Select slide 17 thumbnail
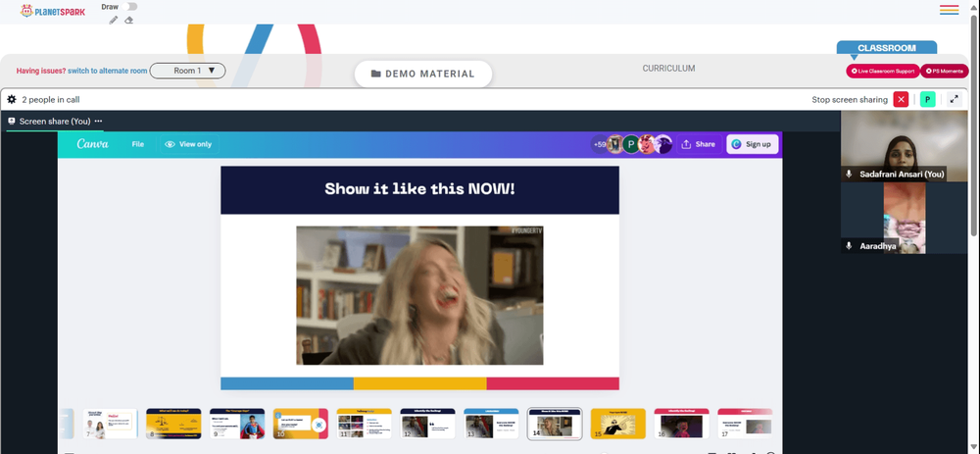Screen dimensions: 980x454 (745, 424)
